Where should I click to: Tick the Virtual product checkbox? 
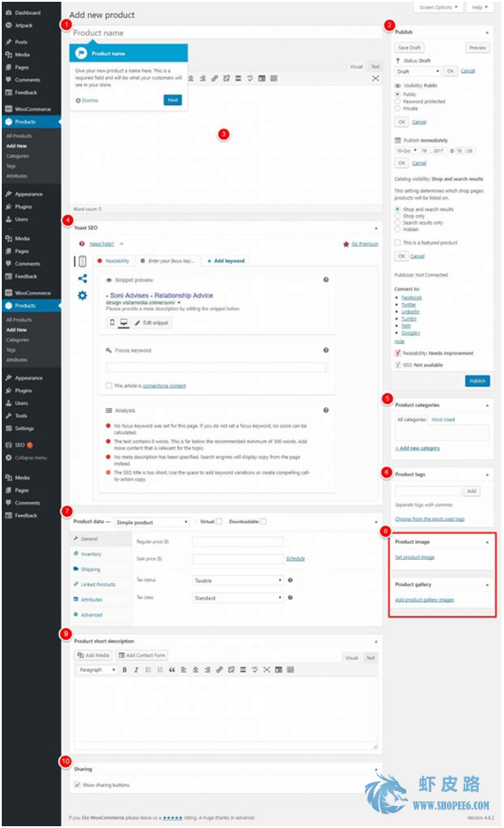(219, 521)
